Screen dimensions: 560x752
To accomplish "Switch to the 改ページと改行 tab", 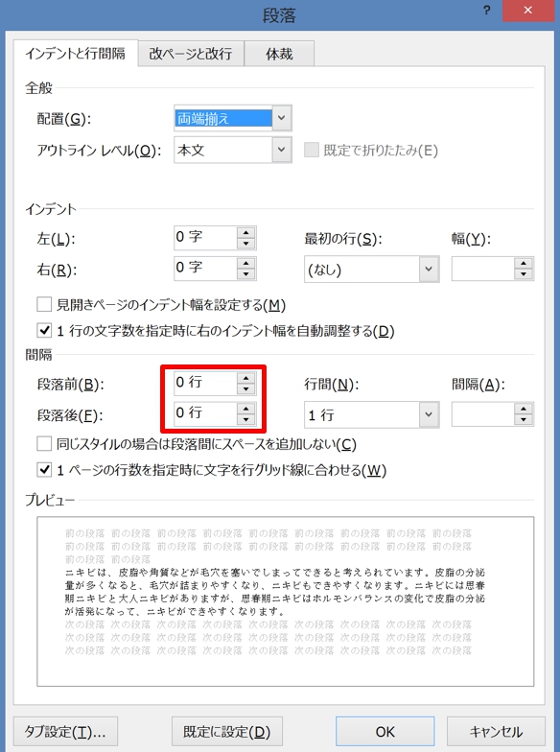I will [x=191, y=54].
